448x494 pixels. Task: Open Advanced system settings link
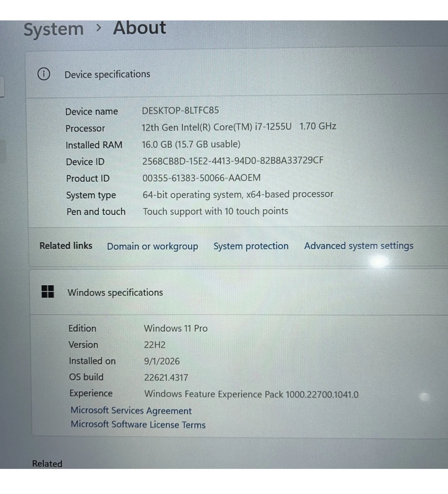coord(359,246)
